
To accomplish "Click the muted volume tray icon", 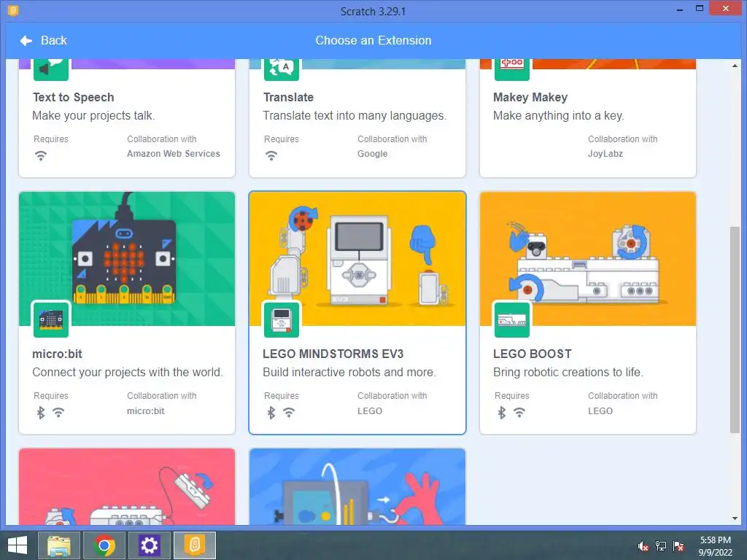I will point(643,546).
